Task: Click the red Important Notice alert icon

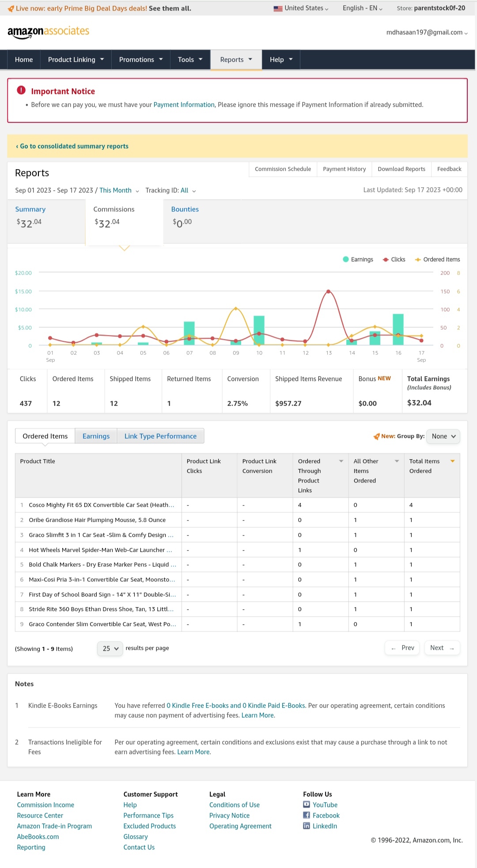Action: [21, 91]
